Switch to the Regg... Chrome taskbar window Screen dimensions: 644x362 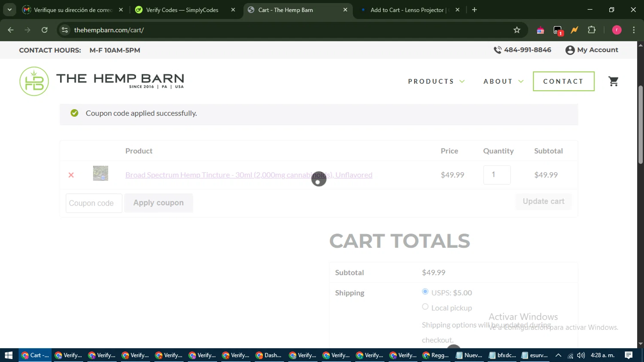[x=436, y=355]
